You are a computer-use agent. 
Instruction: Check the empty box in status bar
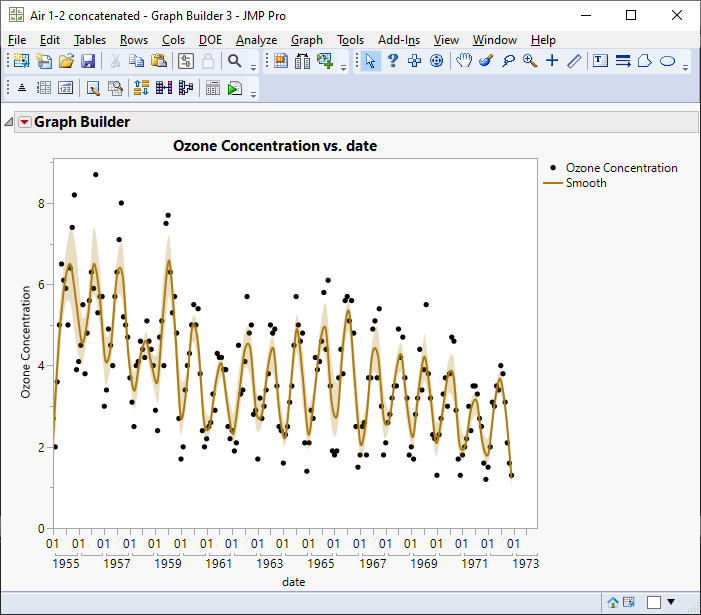(653, 602)
